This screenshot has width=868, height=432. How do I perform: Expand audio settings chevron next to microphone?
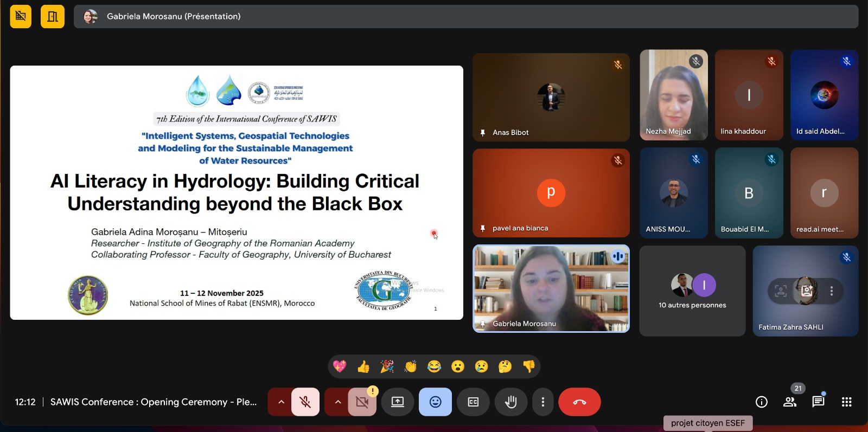[x=281, y=402]
